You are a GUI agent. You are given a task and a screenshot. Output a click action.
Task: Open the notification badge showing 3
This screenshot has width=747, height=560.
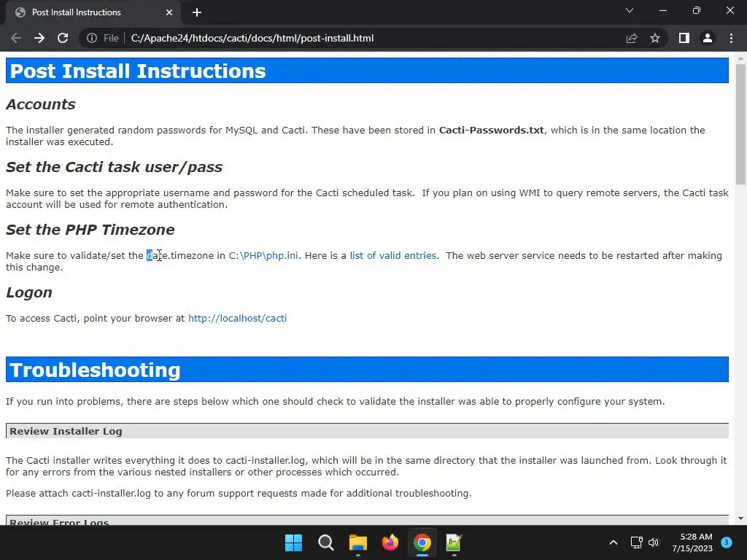point(727,542)
